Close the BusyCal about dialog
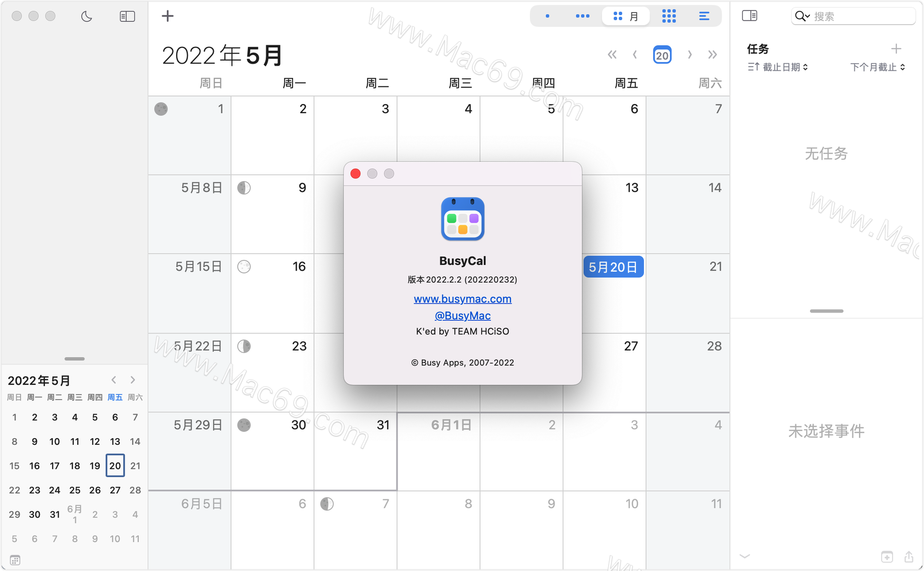The width and height of the screenshot is (924, 571). tap(356, 174)
